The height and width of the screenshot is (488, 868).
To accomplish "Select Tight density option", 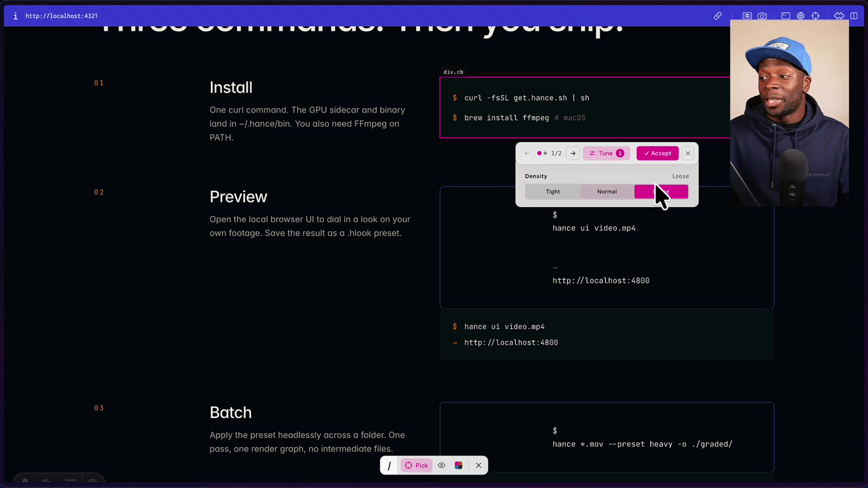I will (552, 192).
